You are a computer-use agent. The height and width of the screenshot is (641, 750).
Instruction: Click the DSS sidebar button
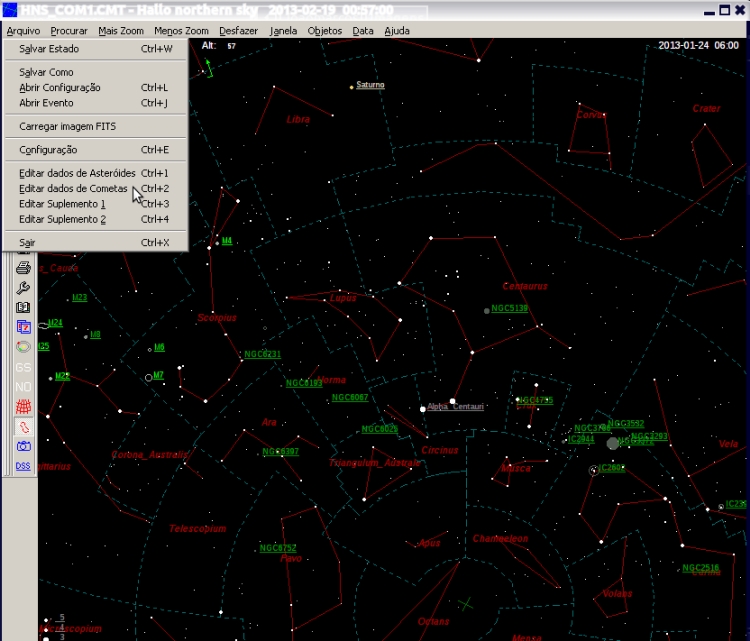[23, 466]
